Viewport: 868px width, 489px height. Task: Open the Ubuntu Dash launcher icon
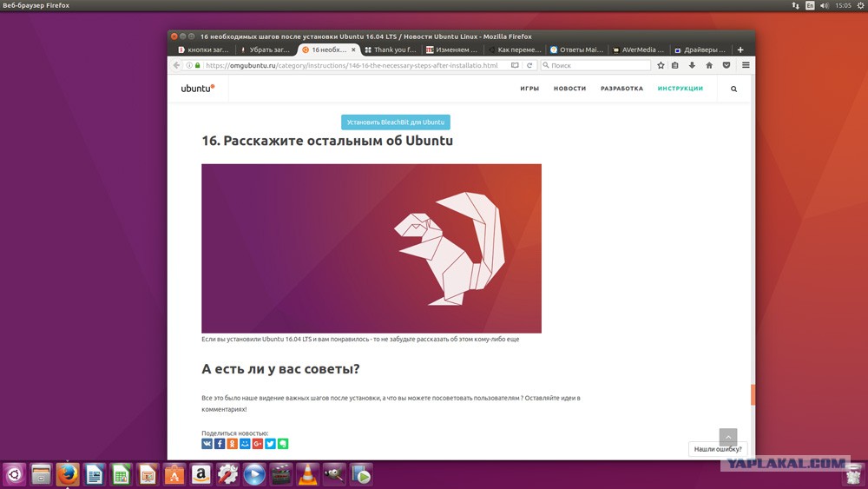click(15, 474)
